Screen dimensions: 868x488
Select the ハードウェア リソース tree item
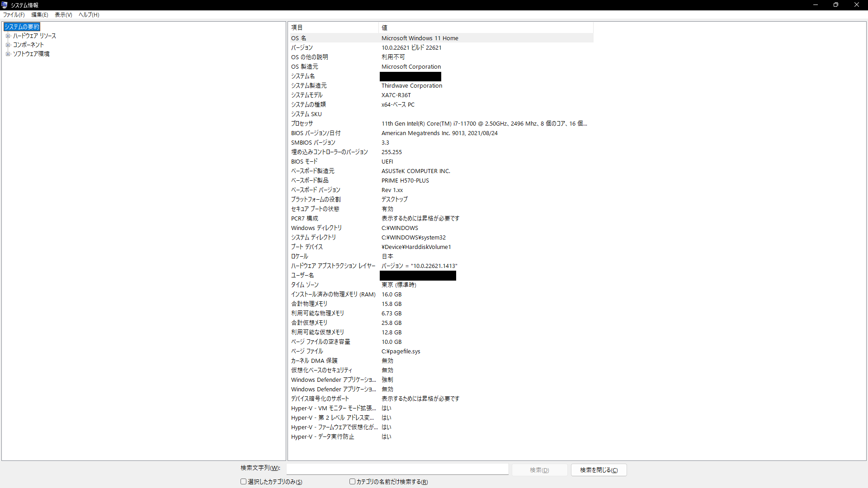click(x=34, y=36)
